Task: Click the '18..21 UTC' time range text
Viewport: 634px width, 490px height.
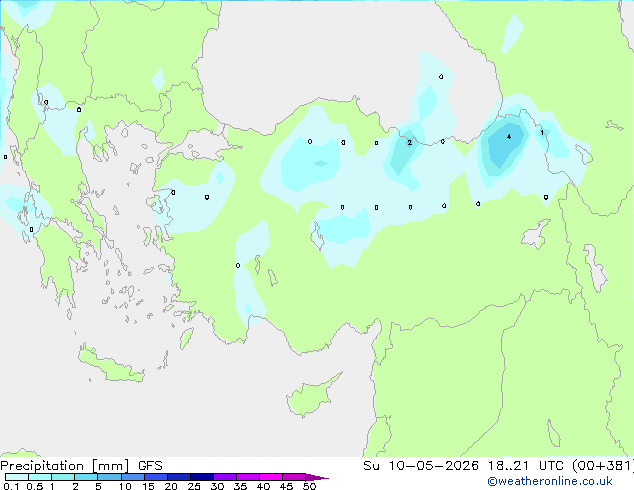Action: [524, 466]
